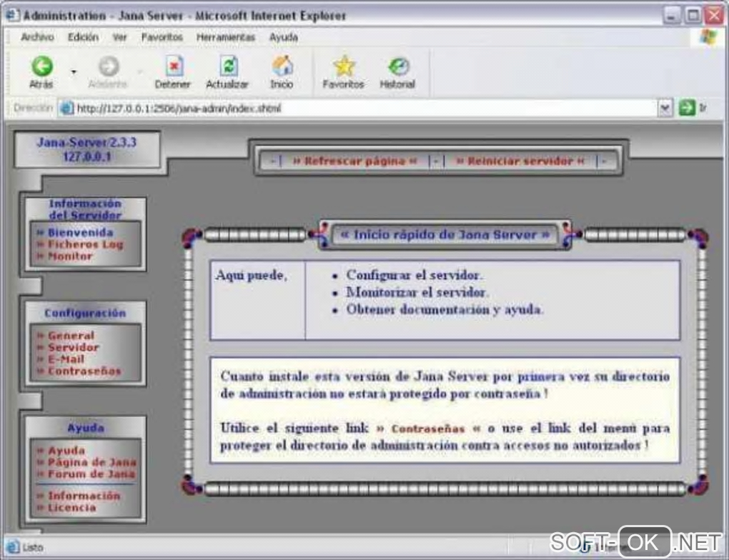Maximize the Internet Explorer window
The height and width of the screenshot is (560, 729).
(x=693, y=15)
